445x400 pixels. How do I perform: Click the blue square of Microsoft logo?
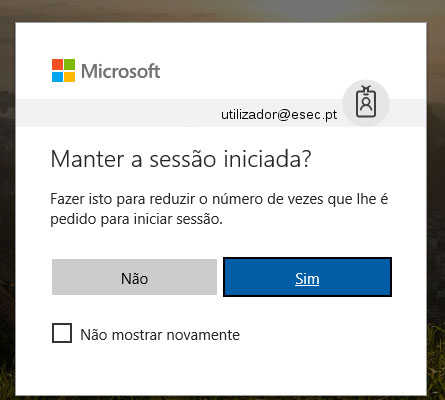57,77
